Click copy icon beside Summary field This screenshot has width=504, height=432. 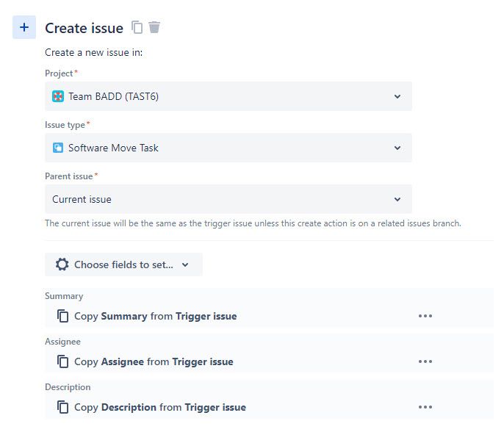coord(62,316)
